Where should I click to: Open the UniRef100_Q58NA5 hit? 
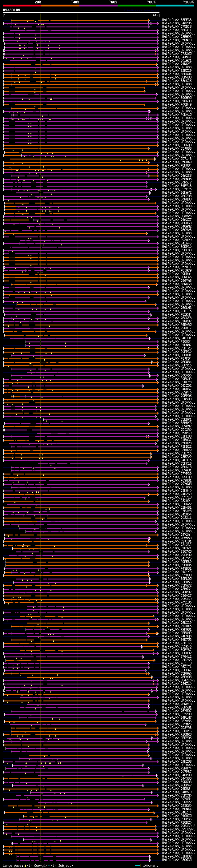[x=177, y=179]
